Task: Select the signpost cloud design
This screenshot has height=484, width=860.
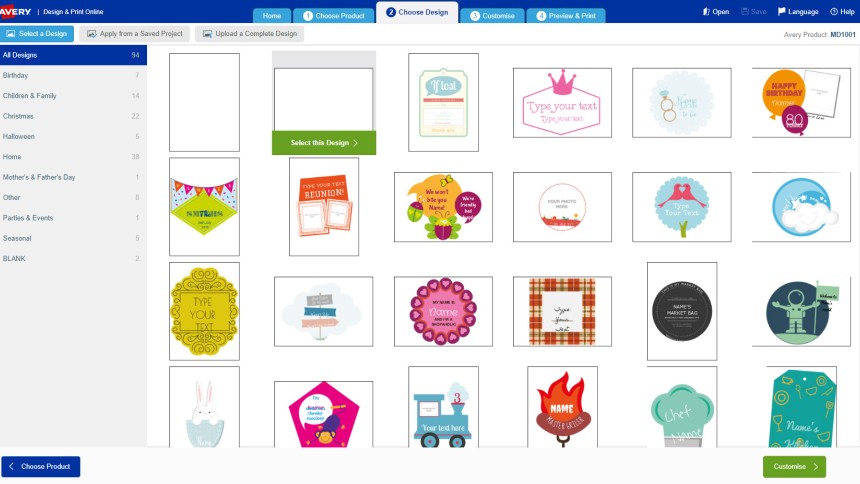Action: click(324, 312)
